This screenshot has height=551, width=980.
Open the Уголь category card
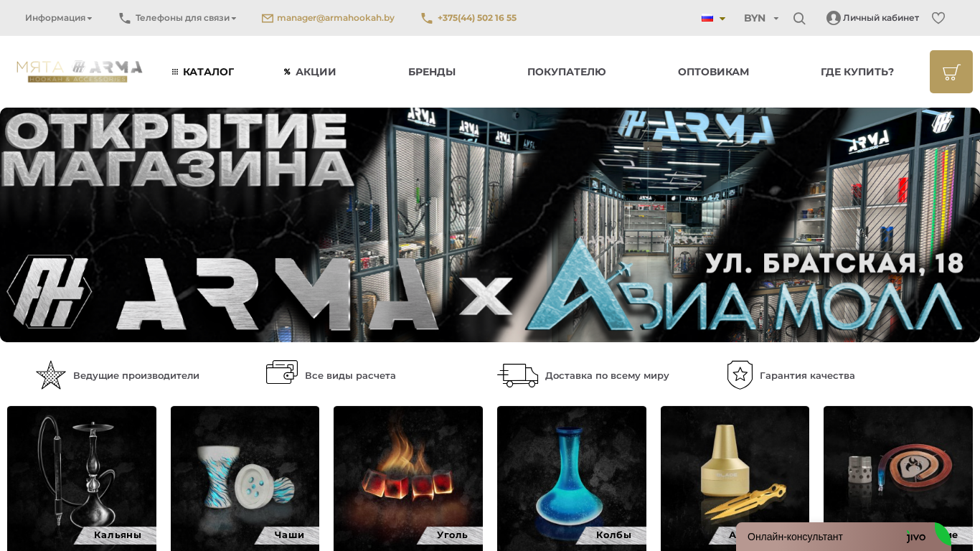coord(408,479)
